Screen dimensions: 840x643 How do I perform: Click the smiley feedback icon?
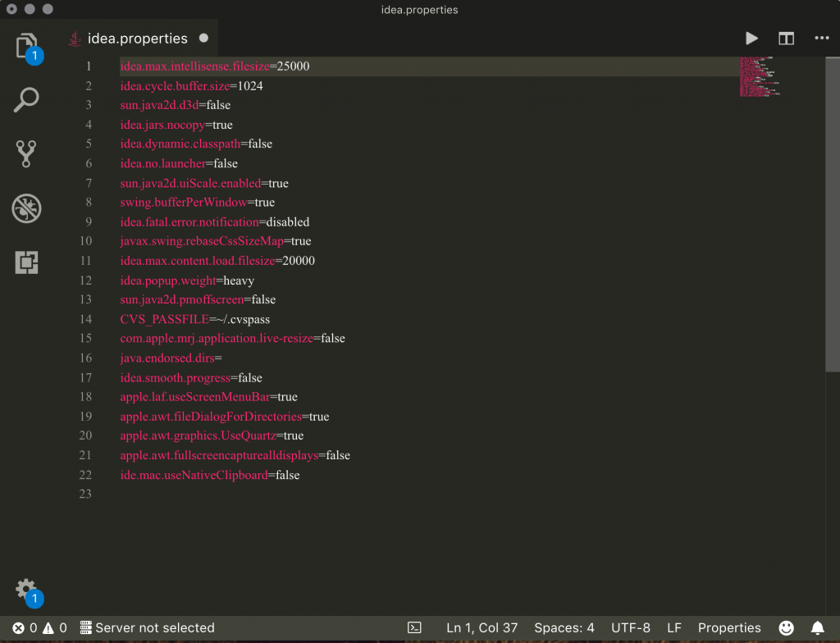tap(786, 627)
